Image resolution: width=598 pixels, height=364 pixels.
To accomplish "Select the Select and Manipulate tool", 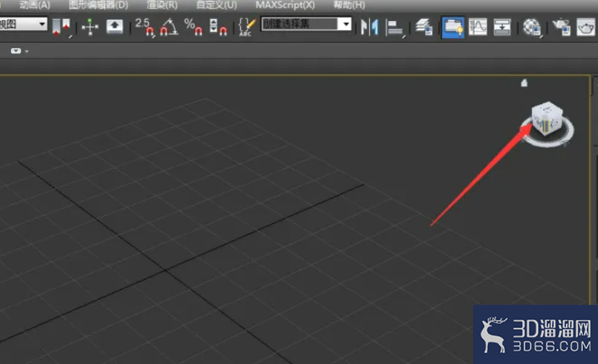I will [x=90, y=27].
